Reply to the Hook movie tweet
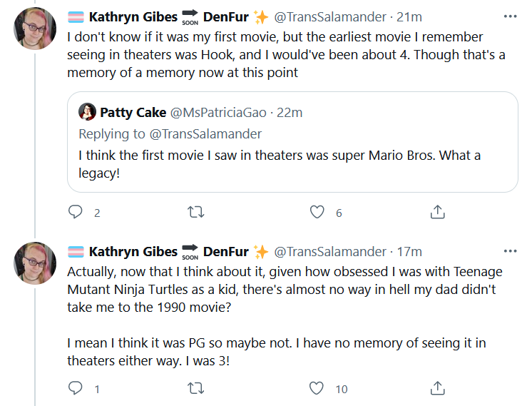Viewport: 532px width, 406px height. point(76,212)
